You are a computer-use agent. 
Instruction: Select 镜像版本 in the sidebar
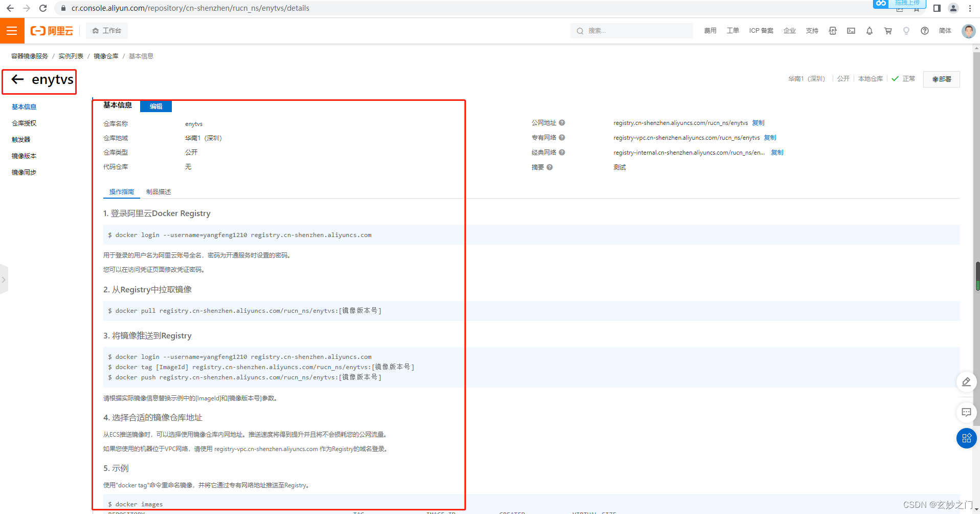coord(24,156)
